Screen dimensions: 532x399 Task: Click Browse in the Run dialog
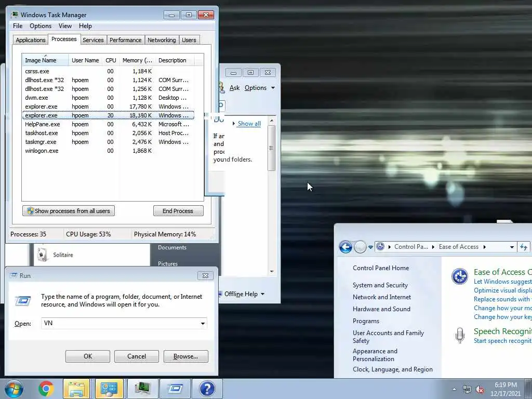[x=185, y=356]
